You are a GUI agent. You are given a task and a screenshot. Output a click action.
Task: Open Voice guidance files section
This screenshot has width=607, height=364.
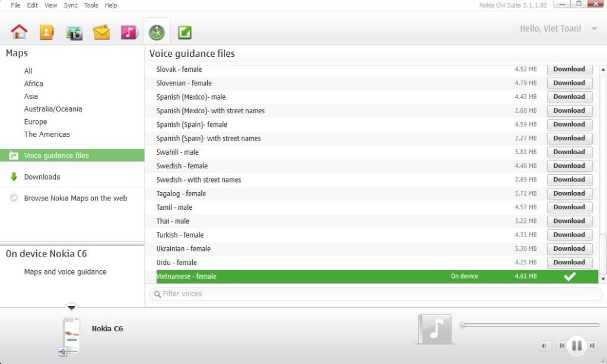pyautogui.click(x=72, y=155)
